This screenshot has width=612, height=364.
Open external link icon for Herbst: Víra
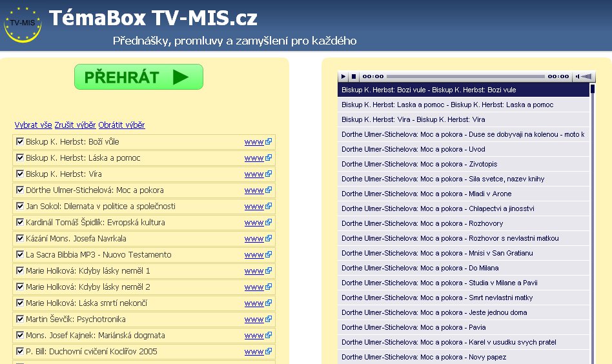click(x=269, y=174)
